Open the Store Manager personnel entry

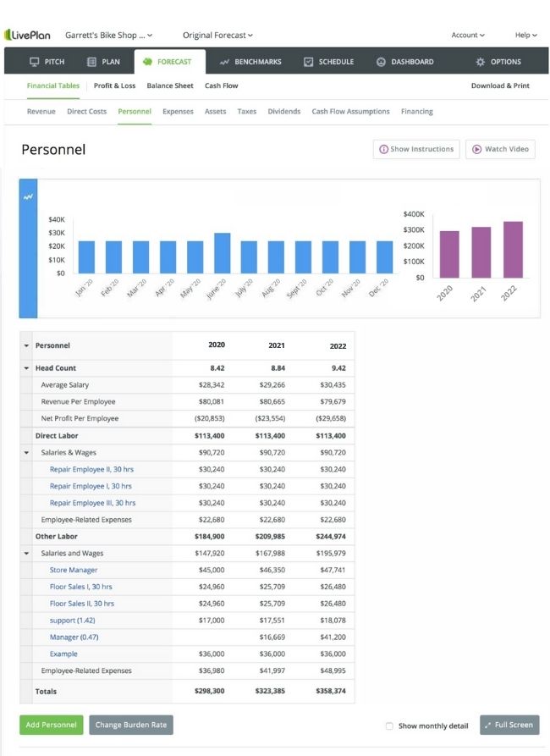tap(74, 570)
